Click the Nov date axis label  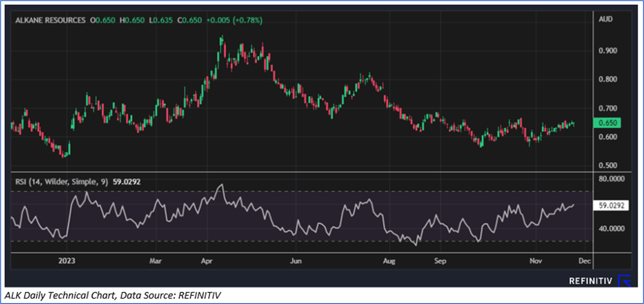(536, 261)
